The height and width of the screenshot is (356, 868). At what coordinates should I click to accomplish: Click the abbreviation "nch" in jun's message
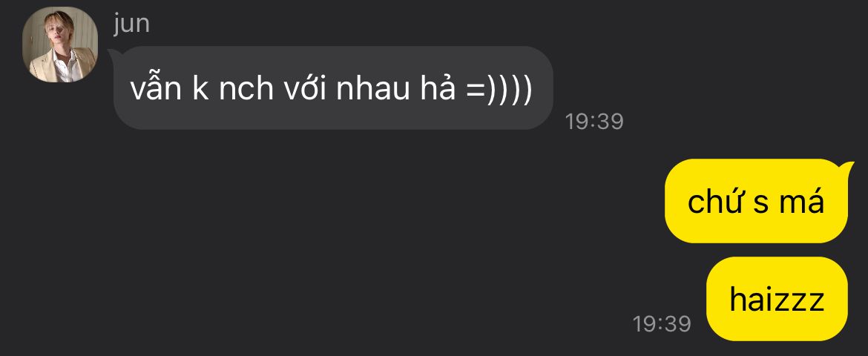246,88
